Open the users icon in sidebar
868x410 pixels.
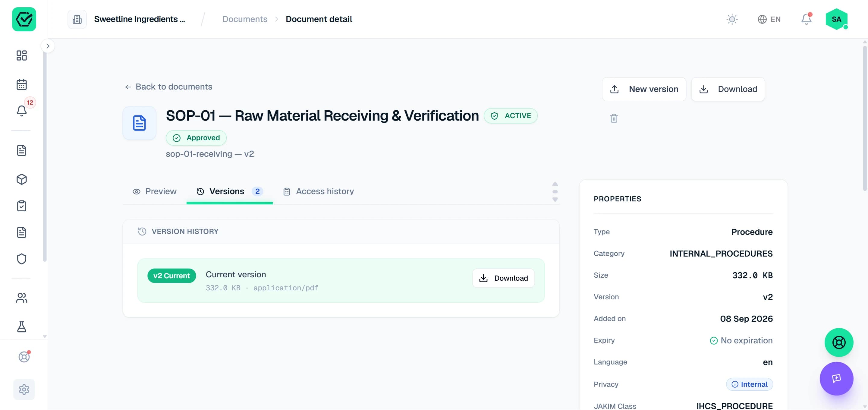22,298
